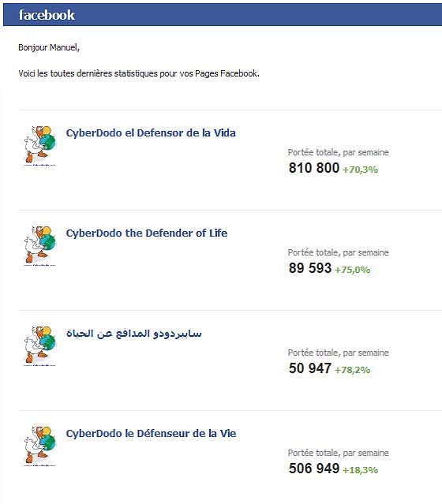442x504 pixels.
Task: Open CyberDodo le Défenseur de la Vie page
Action: pyautogui.click(x=151, y=433)
